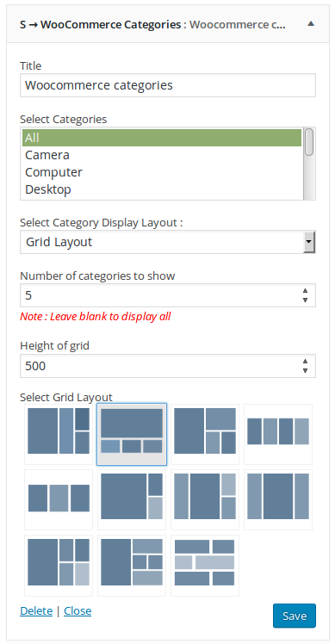Open the Category Display Layout dropdown
The height and width of the screenshot is (644, 335).
point(168,242)
